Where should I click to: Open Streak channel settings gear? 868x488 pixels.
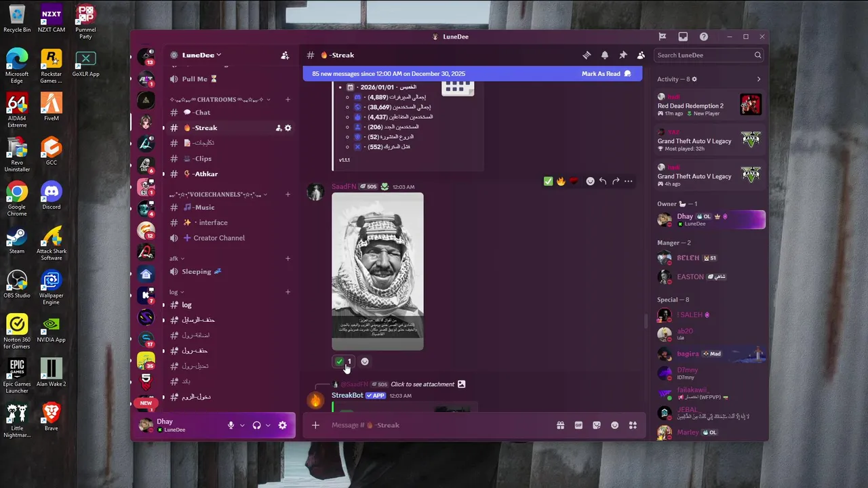(x=288, y=128)
